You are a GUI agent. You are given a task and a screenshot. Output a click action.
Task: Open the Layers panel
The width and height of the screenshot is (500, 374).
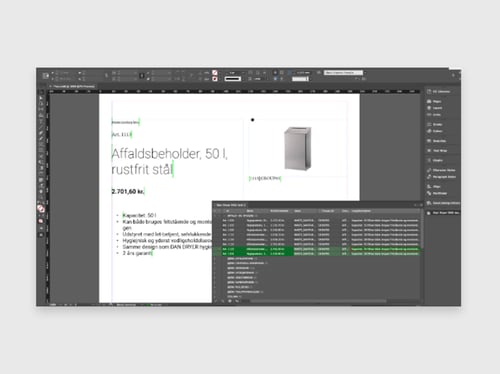click(435, 108)
